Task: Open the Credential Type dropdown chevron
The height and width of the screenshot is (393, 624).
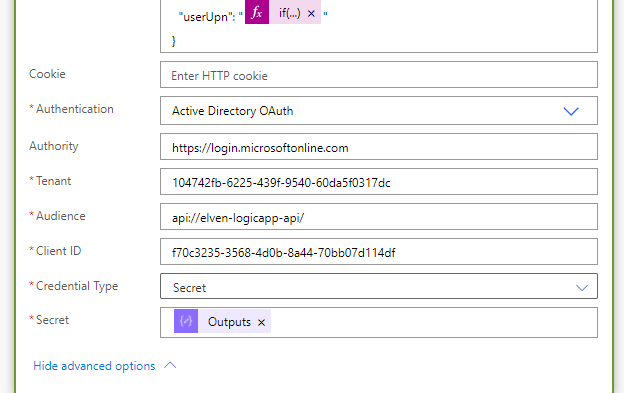Action: coord(582,288)
